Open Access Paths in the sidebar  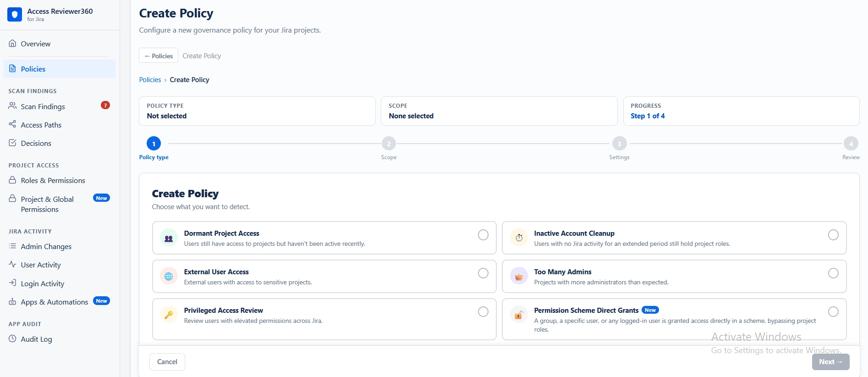pos(59,125)
